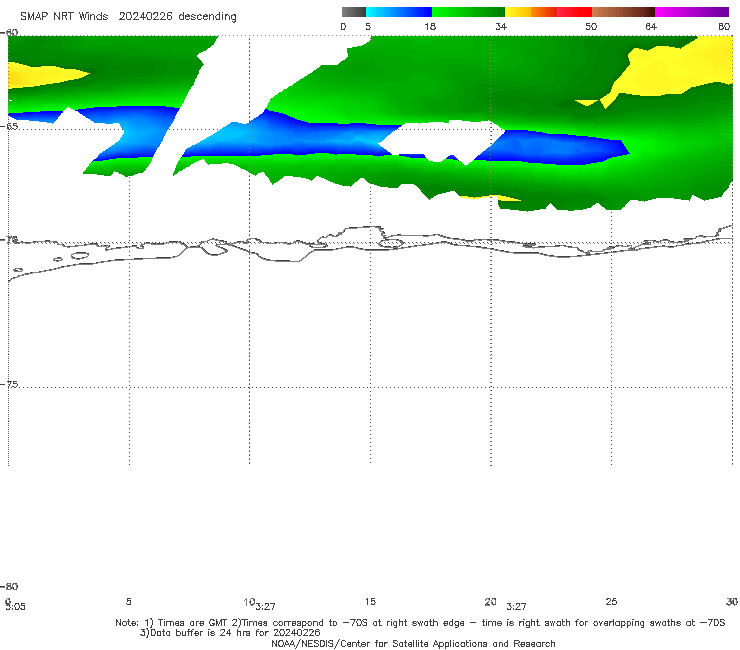
Task: Click the longitude label '20' on axis
Action: [x=490, y=601]
